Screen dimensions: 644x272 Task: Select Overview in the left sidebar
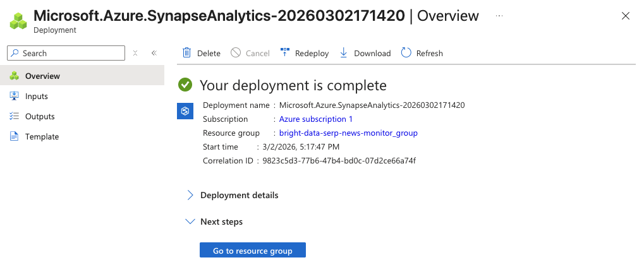click(42, 76)
